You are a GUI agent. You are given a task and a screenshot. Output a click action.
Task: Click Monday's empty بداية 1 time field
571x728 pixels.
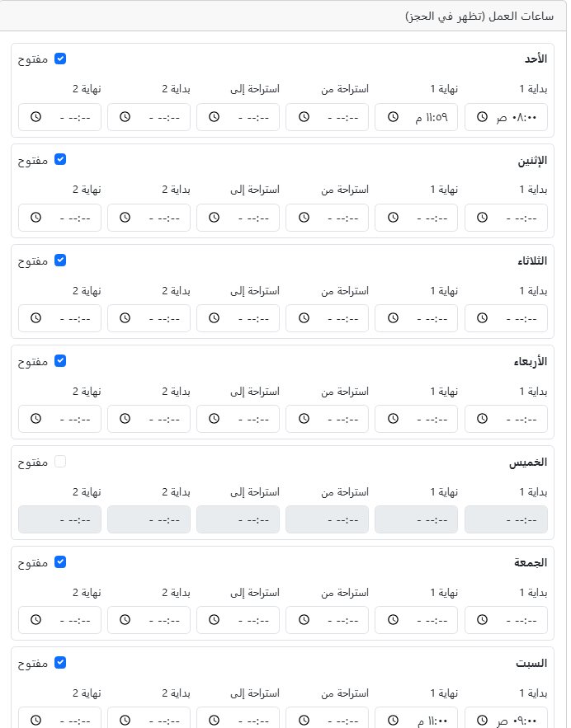pyautogui.click(x=506, y=218)
